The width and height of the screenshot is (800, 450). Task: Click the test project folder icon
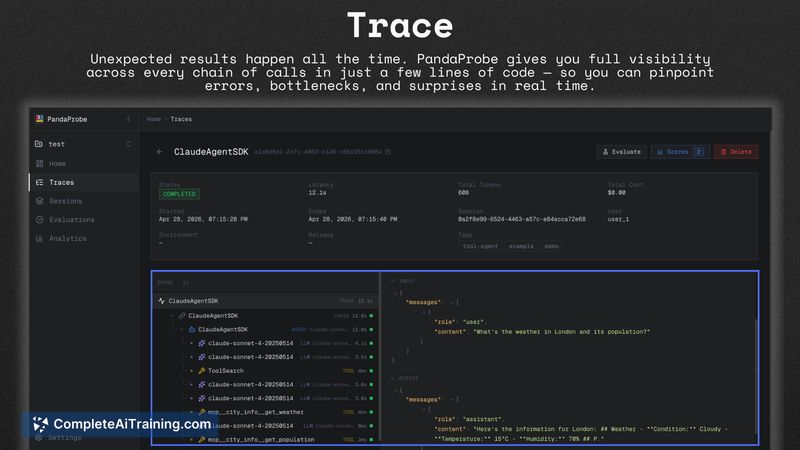39,144
